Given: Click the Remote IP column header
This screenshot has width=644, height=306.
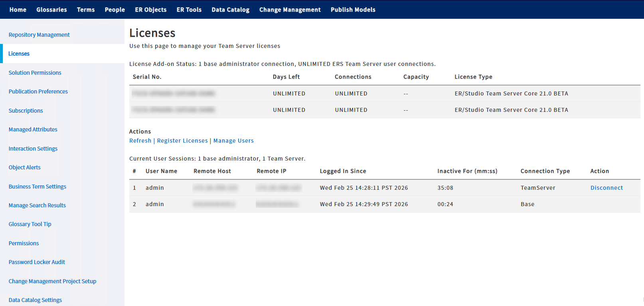Looking at the screenshot, I should [x=272, y=171].
